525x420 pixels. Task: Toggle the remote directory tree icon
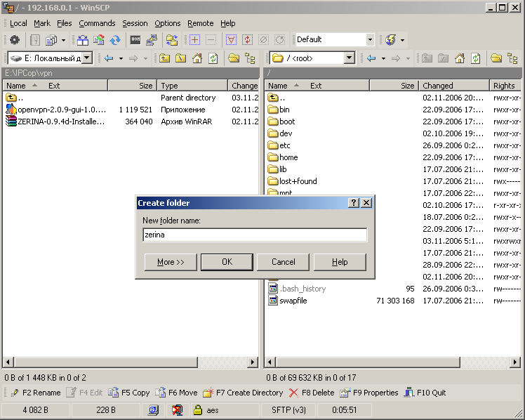[x=512, y=58]
